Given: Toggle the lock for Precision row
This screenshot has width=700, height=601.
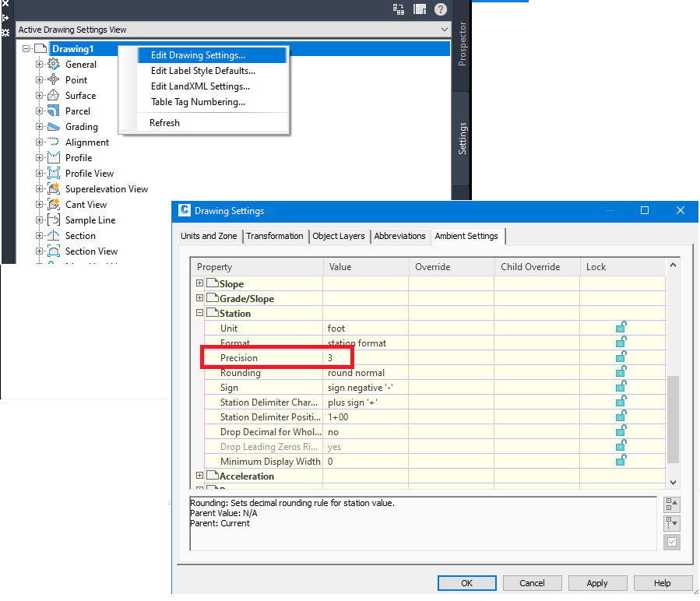Looking at the screenshot, I should (x=621, y=357).
